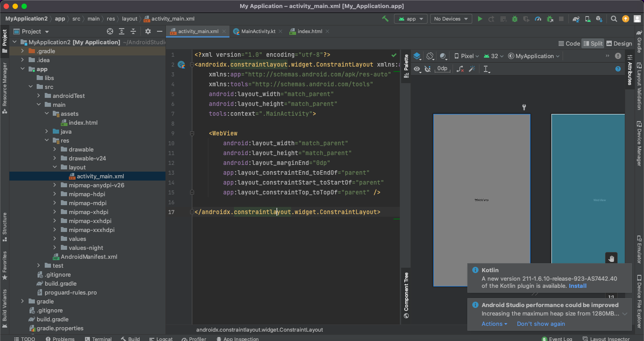
Task: Open the index.html editor tab
Action: point(309,31)
